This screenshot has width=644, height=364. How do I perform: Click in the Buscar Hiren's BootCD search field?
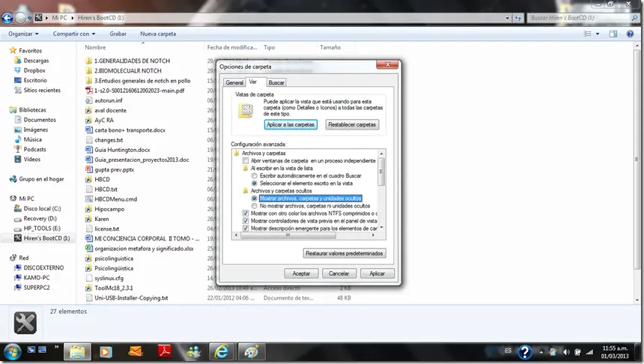pyautogui.click(x=580, y=18)
